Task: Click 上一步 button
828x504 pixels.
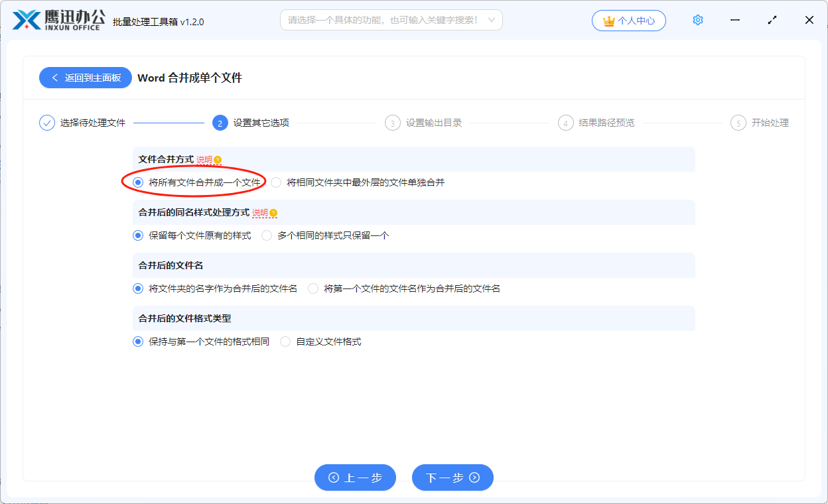Action: (x=355, y=477)
